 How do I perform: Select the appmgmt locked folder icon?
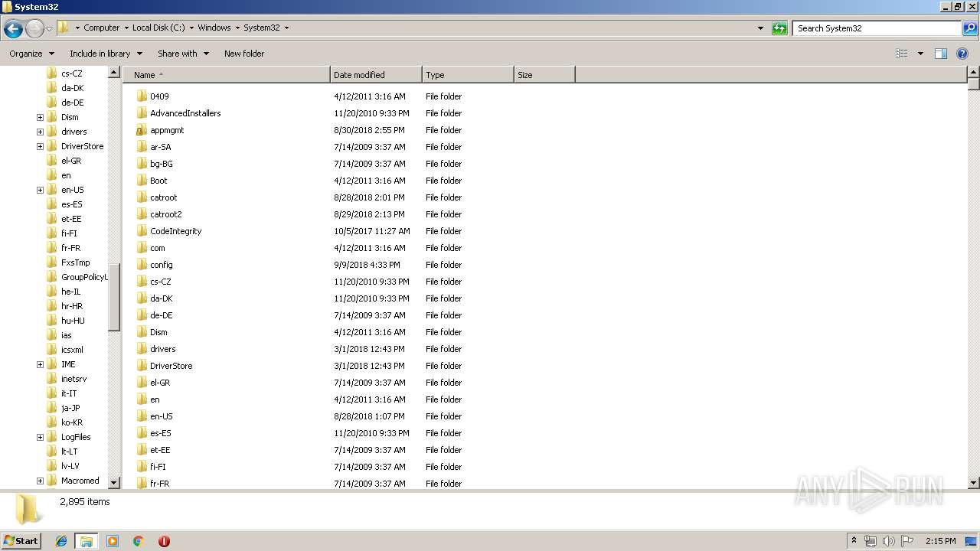tap(141, 130)
